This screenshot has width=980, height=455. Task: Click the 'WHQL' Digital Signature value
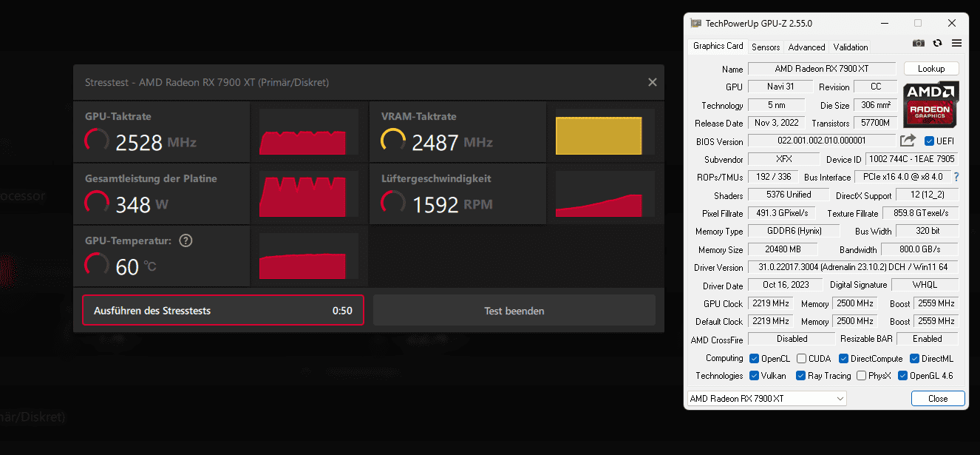(x=925, y=285)
